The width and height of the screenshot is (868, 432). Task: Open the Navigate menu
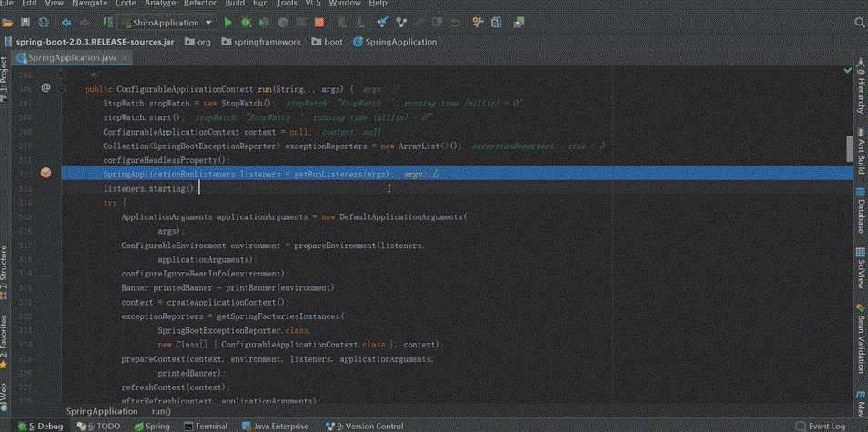[x=90, y=4]
